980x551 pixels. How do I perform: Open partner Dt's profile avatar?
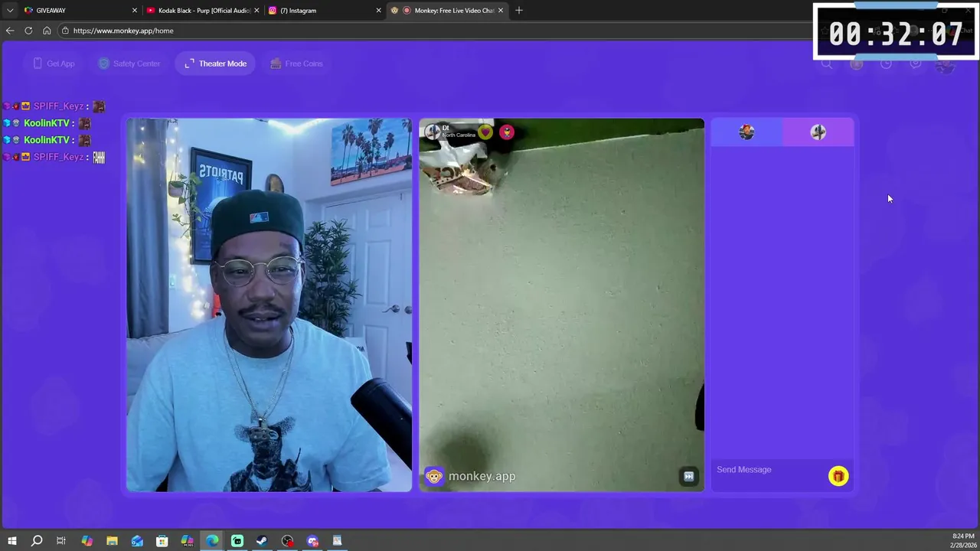[433, 132]
